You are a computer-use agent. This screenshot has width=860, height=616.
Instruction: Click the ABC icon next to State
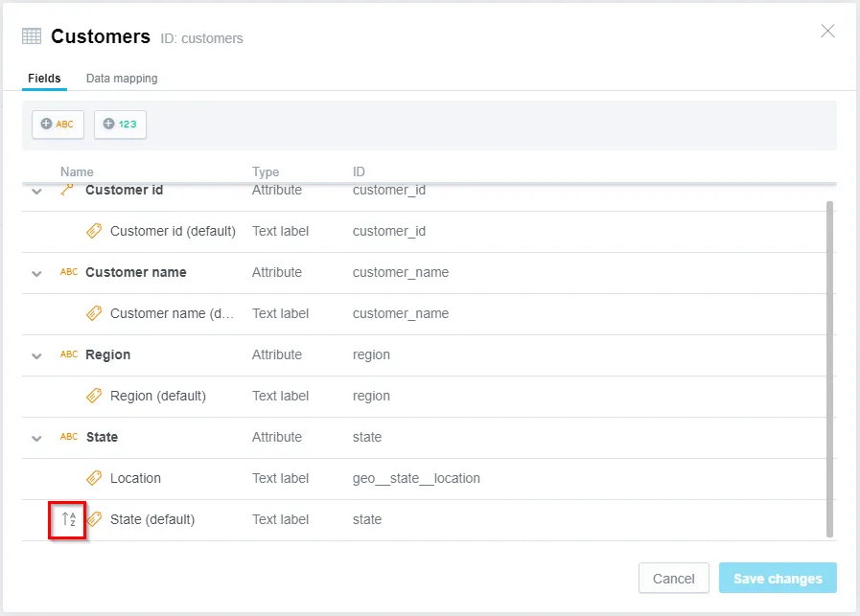[x=69, y=437]
